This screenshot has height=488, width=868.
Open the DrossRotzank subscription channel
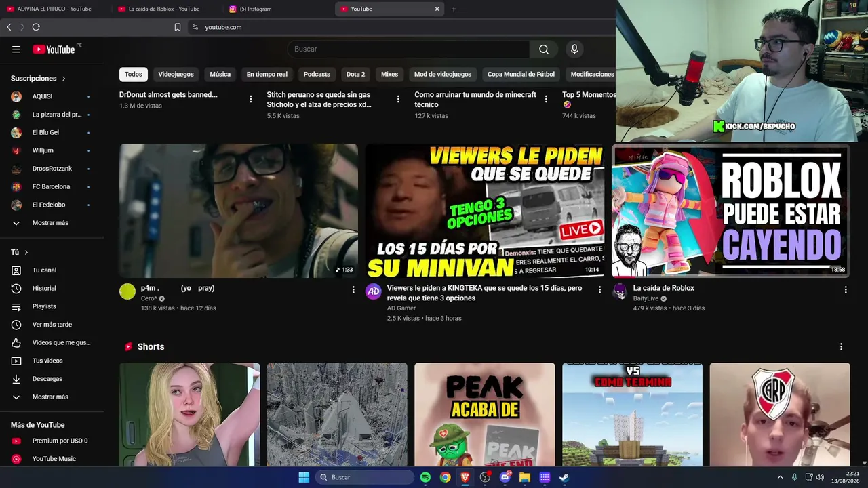tap(52, 169)
